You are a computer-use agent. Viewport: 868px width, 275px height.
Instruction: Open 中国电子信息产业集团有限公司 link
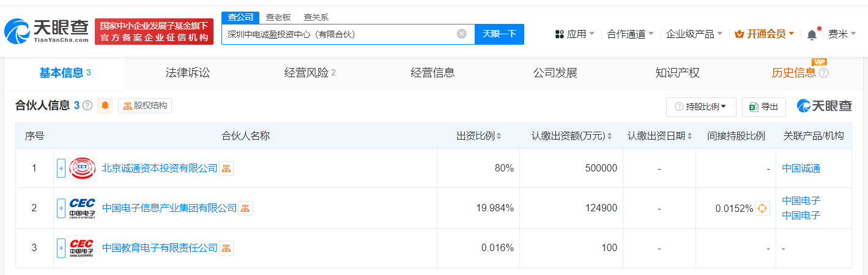(x=169, y=208)
